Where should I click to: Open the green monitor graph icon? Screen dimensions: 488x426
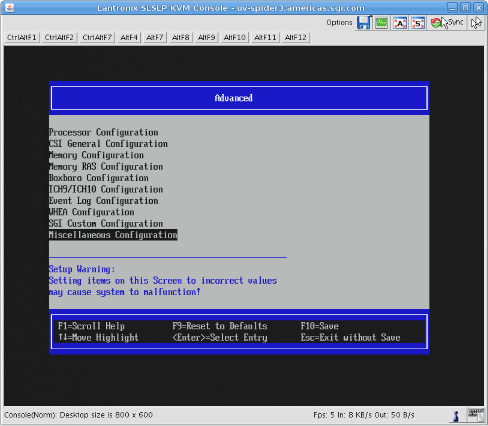(381, 23)
